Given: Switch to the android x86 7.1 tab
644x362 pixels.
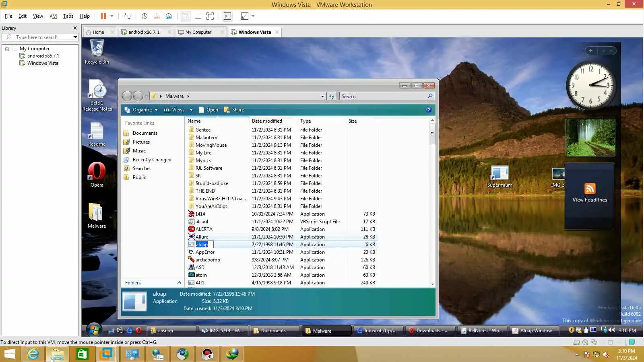Looking at the screenshot, I should tap(144, 32).
